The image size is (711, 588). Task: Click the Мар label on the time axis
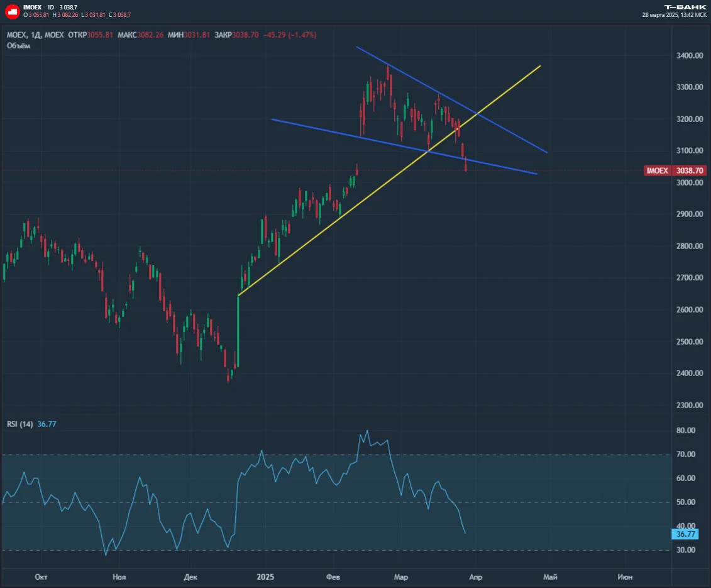(x=401, y=577)
